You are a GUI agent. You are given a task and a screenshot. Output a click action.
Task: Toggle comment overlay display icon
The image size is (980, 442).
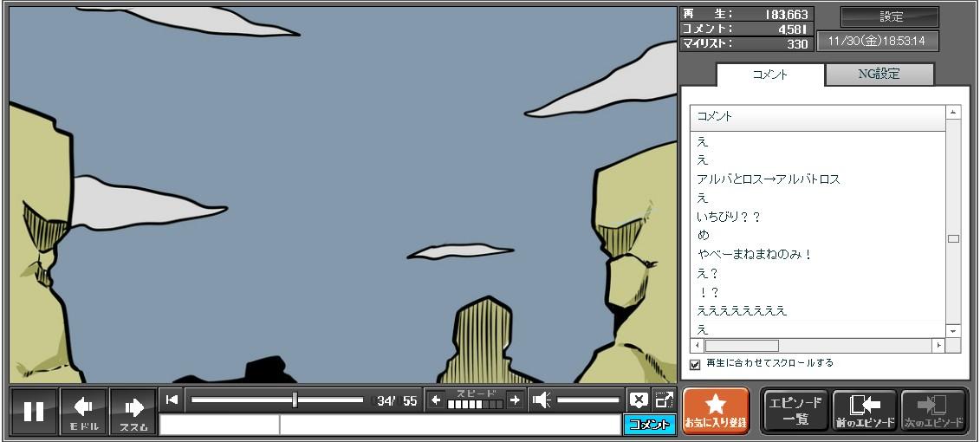(639, 400)
